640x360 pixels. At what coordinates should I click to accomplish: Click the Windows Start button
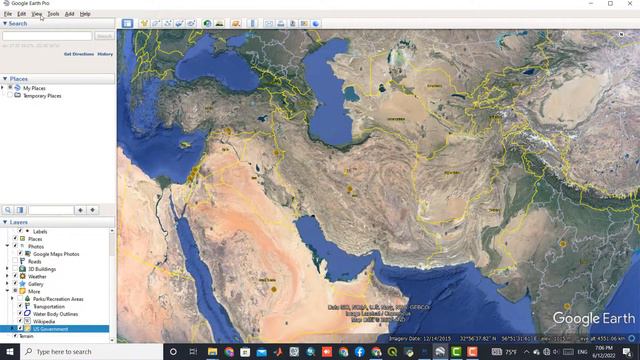[x=9, y=351]
